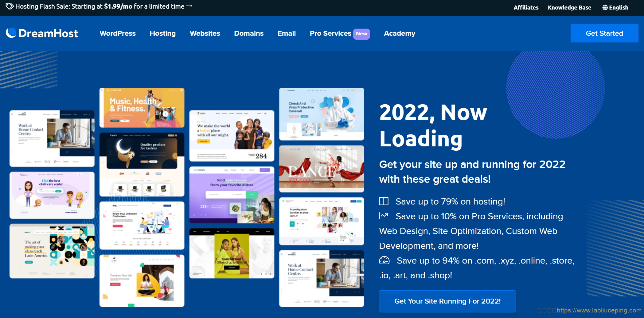Click the gauge icon beside the domain savings text
644x318 pixels.
click(384, 260)
